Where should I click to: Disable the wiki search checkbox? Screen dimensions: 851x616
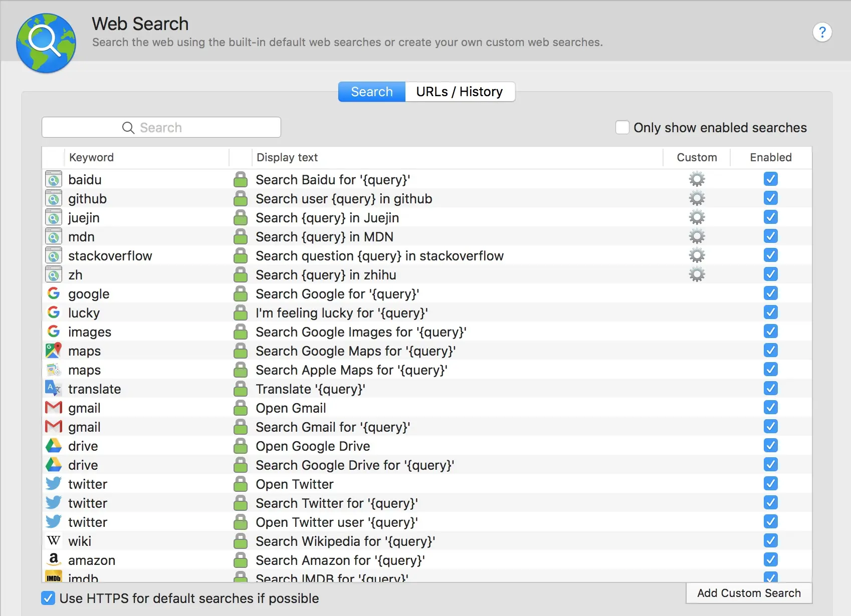(x=770, y=541)
